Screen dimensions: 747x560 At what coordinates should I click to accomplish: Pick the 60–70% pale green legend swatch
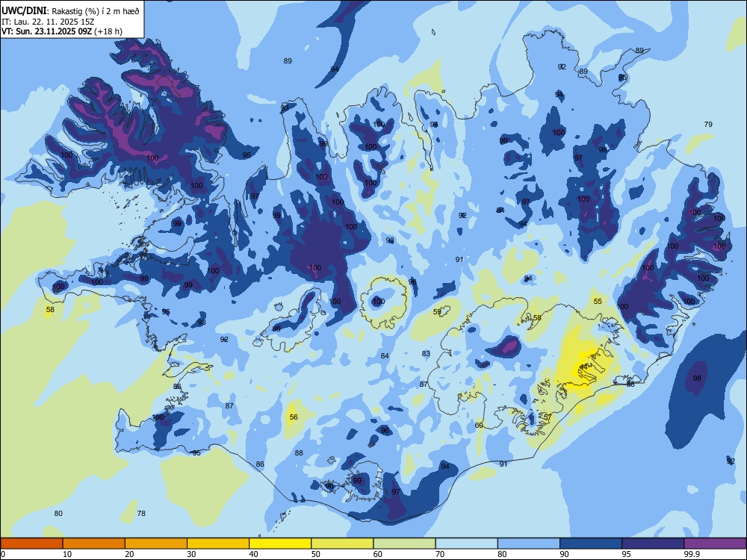(x=404, y=544)
